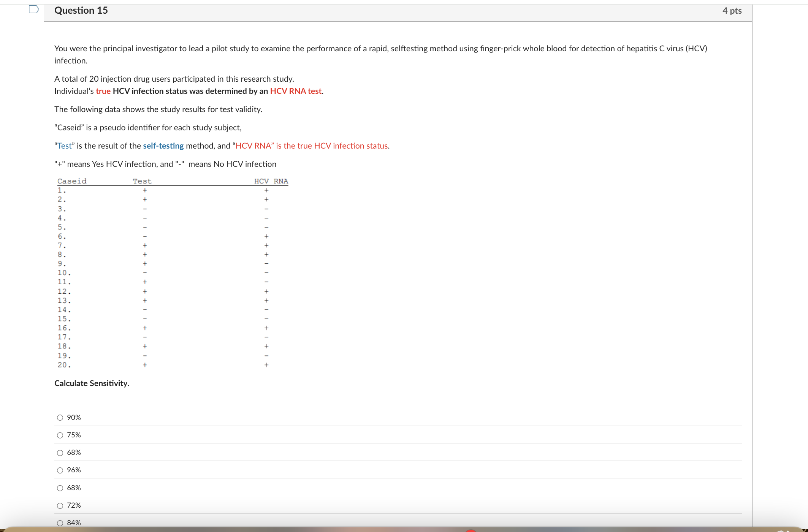Select the first 68% radio option
This screenshot has height=532, width=808.
coord(60,453)
